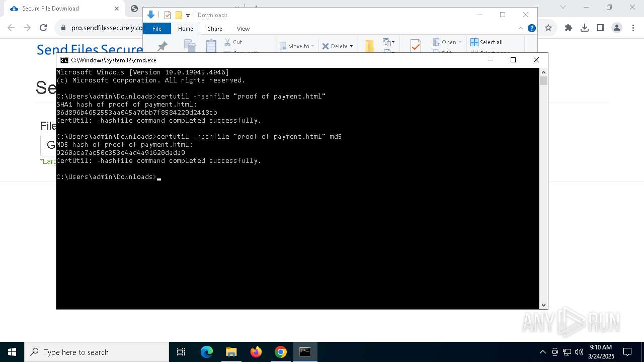This screenshot has height=362, width=644.
Task: Switch to the Home ribbon tab in Downloads
Action: (x=185, y=29)
